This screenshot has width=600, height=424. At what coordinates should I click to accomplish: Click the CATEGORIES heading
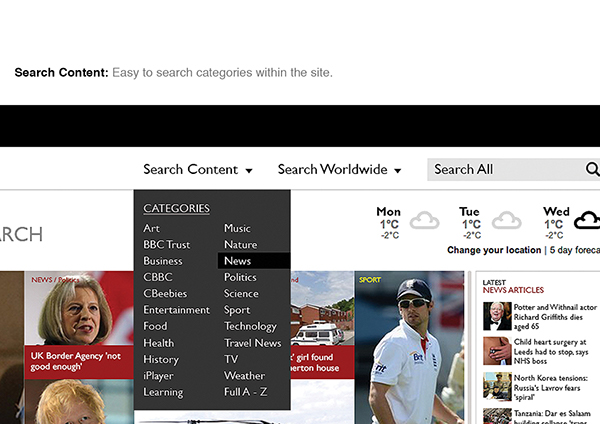click(x=176, y=209)
